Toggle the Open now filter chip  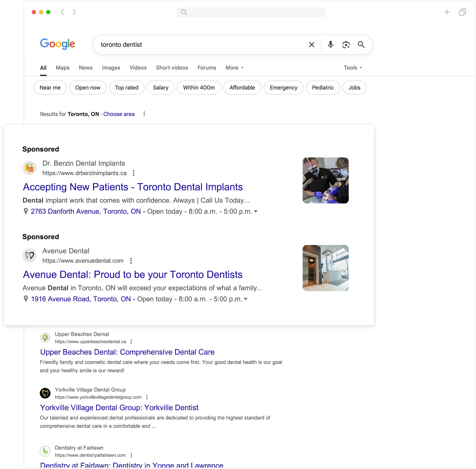point(88,88)
